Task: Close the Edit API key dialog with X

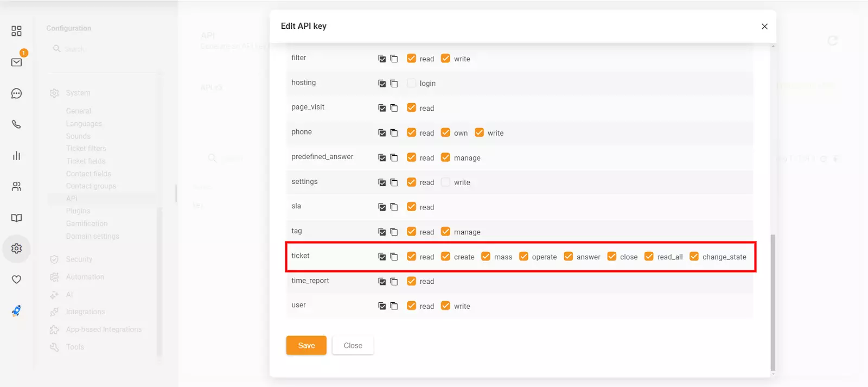Action: tap(764, 26)
